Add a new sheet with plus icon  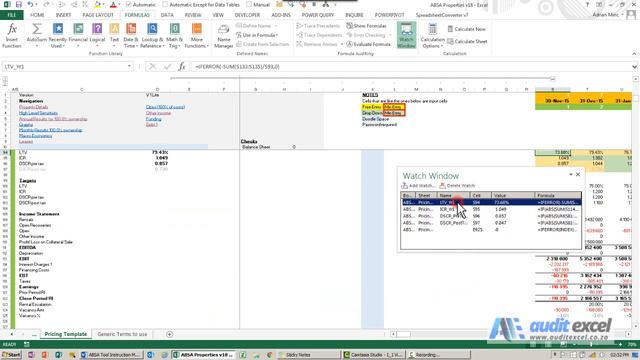[x=169, y=334]
